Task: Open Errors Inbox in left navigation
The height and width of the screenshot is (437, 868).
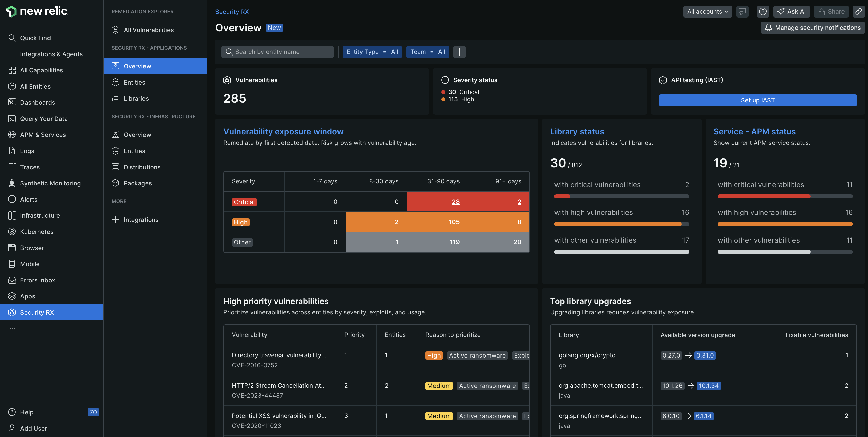Action: pyautogui.click(x=37, y=280)
